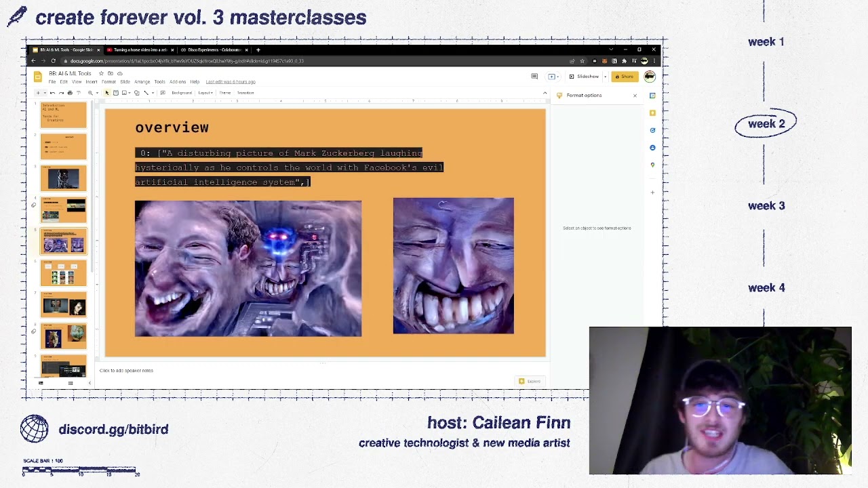Open the Layout dropdown
The image size is (868, 488).
[x=205, y=93]
